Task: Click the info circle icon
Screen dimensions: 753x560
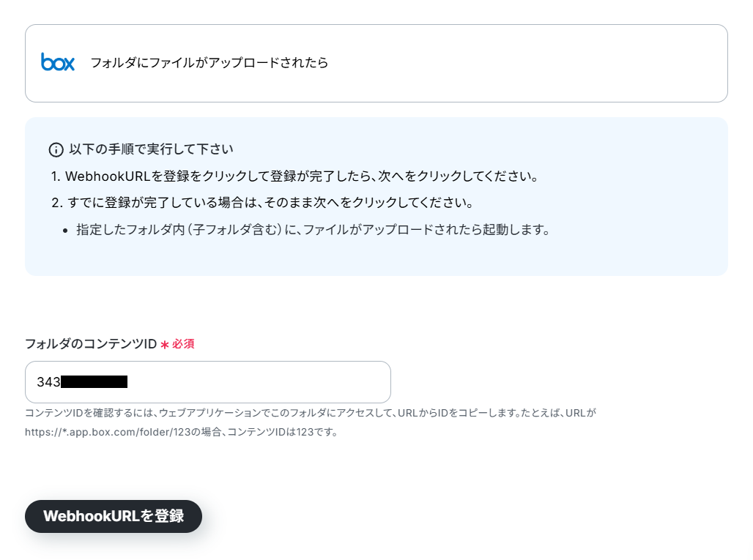Action: coord(56,150)
